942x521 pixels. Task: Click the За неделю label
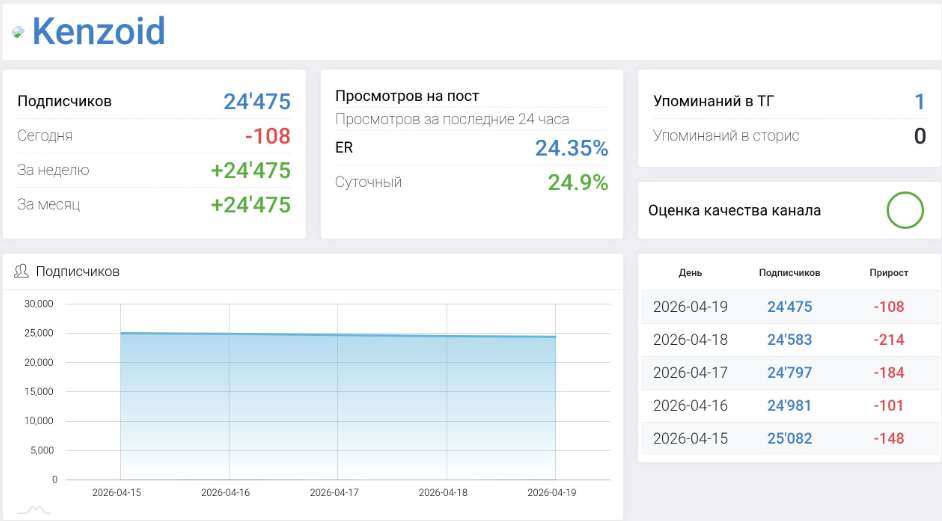click(53, 170)
